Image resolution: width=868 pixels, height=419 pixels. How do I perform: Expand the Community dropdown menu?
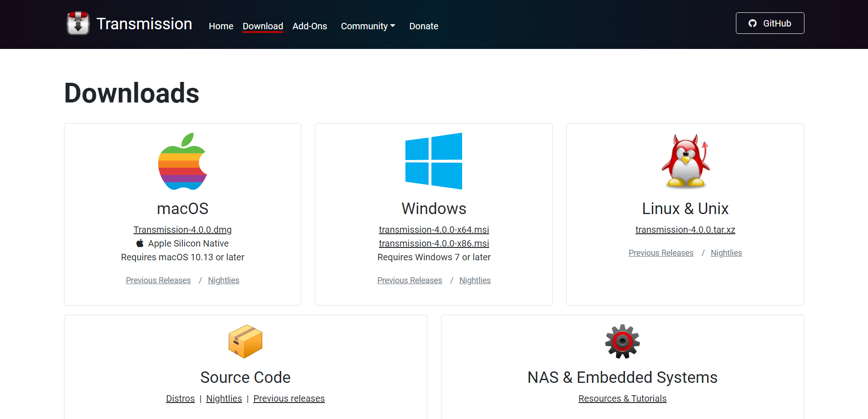pyautogui.click(x=368, y=26)
